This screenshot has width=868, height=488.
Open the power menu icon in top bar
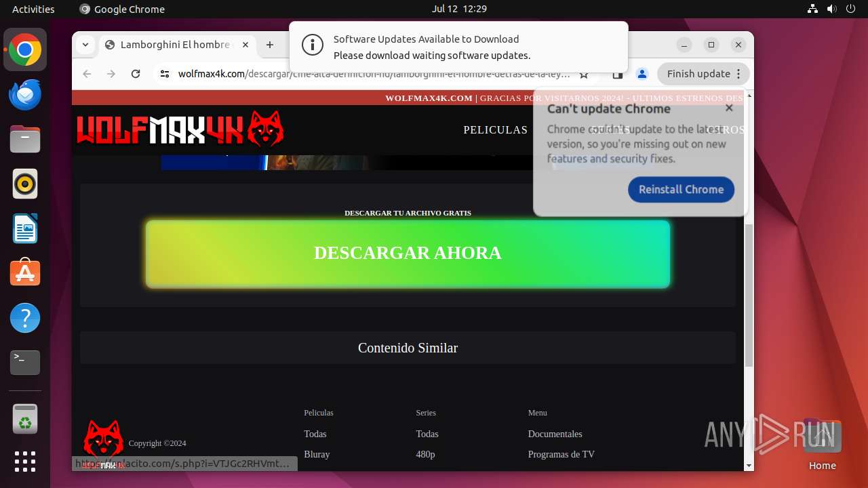pos(851,9)
